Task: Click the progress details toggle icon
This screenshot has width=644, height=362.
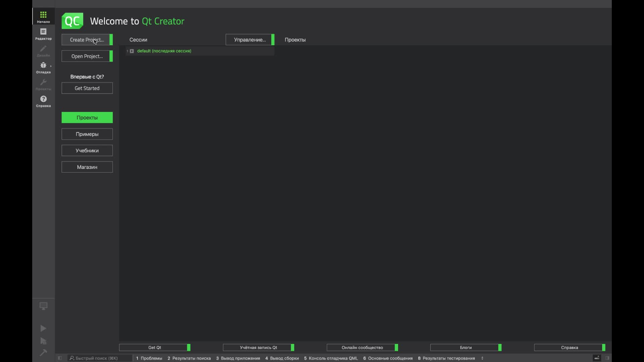Action: (597, 358)
